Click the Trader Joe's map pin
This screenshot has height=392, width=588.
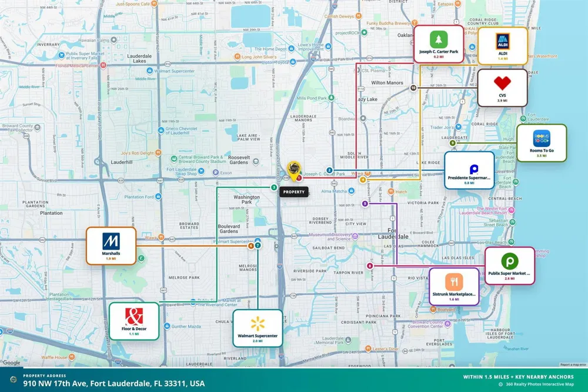(x=458, y=127)
